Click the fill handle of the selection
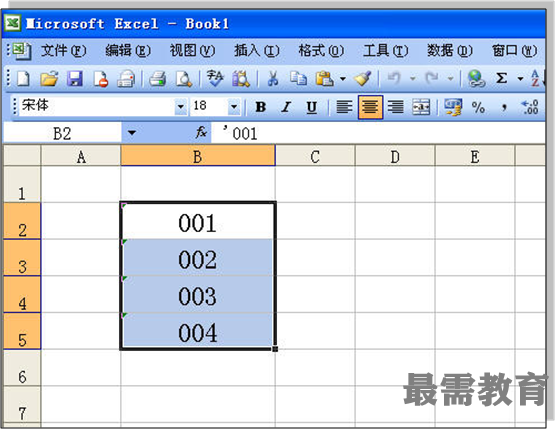Viewport: 555px width, 429px height. [275, 349]
